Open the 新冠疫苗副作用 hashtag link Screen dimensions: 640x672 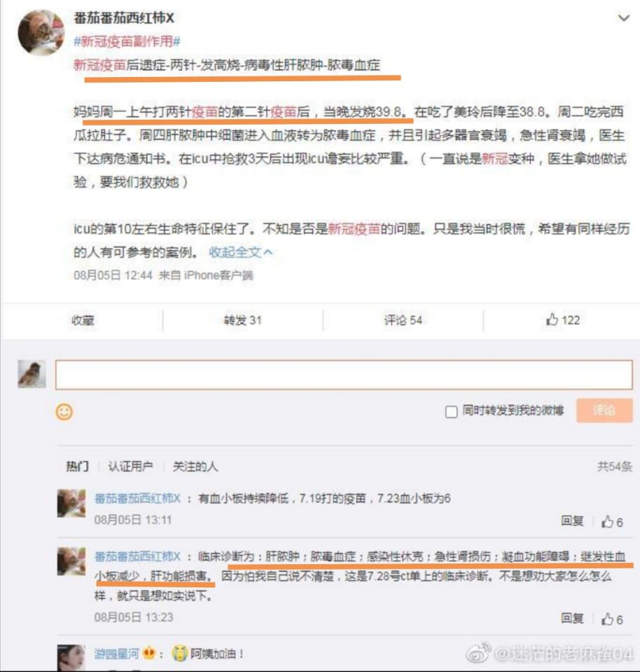tap(127, 41)
